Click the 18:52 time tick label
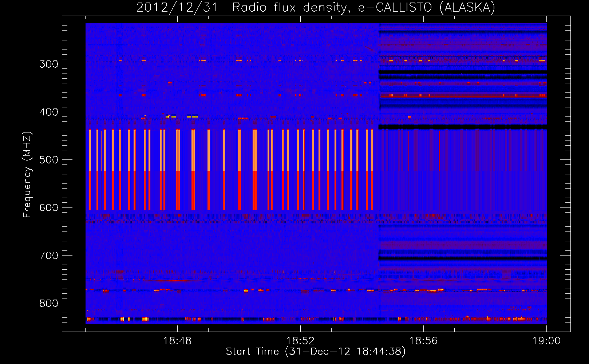Image resolution: width=589 pixels, height=364 pixels. click(x=300, y=341)
